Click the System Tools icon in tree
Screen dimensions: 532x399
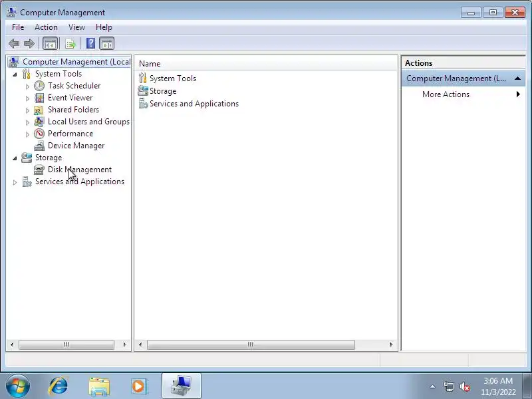click(27, 74)
